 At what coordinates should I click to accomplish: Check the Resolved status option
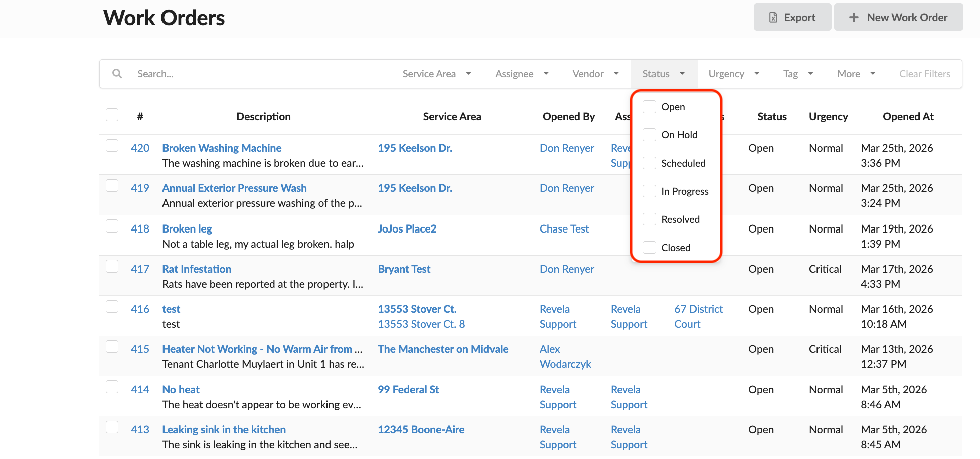649,219
